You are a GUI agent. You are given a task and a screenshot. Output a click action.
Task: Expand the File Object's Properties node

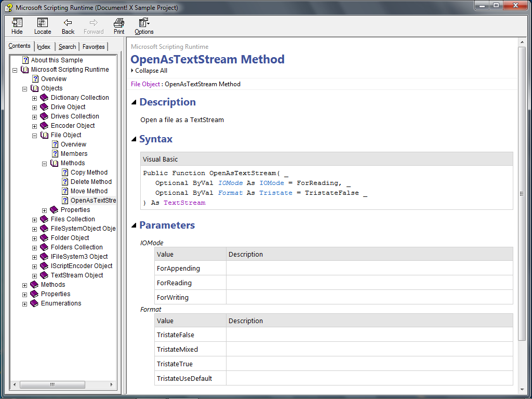(x=45, y=210)
